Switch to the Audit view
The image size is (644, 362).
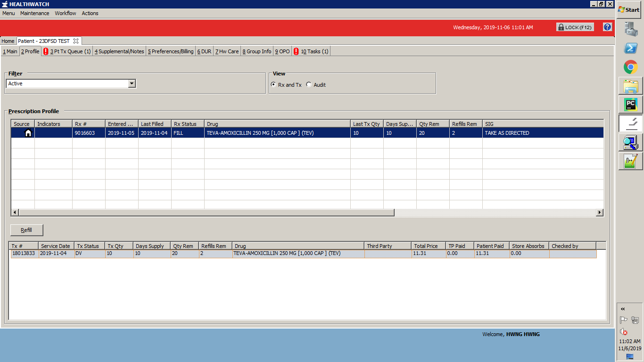(x=309, y=85)
